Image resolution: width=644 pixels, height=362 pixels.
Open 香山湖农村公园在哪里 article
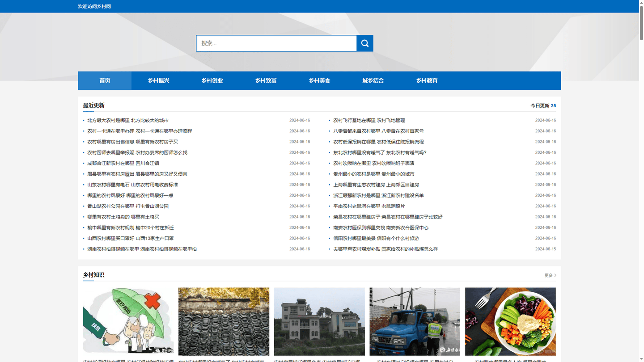128,206
